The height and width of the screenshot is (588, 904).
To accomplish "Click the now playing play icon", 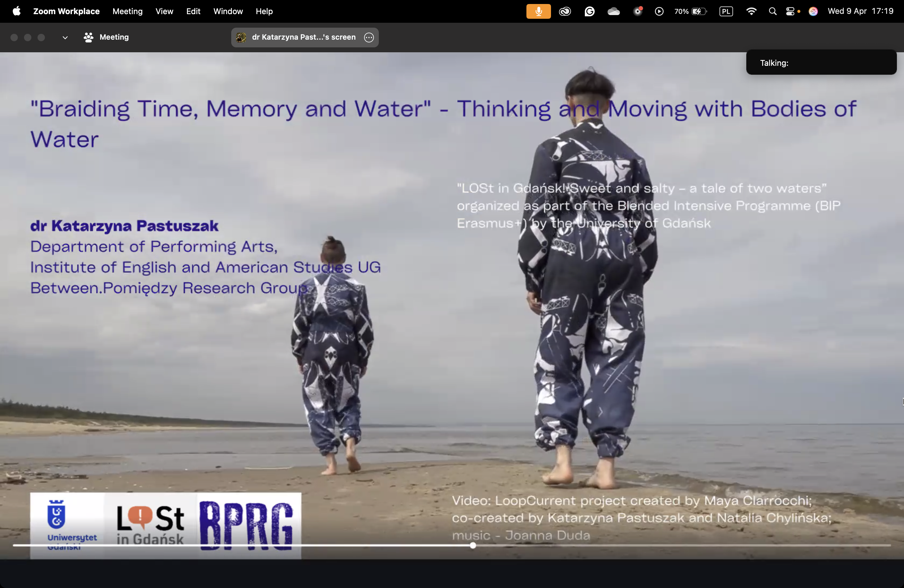I will click(x=659, y=11).
